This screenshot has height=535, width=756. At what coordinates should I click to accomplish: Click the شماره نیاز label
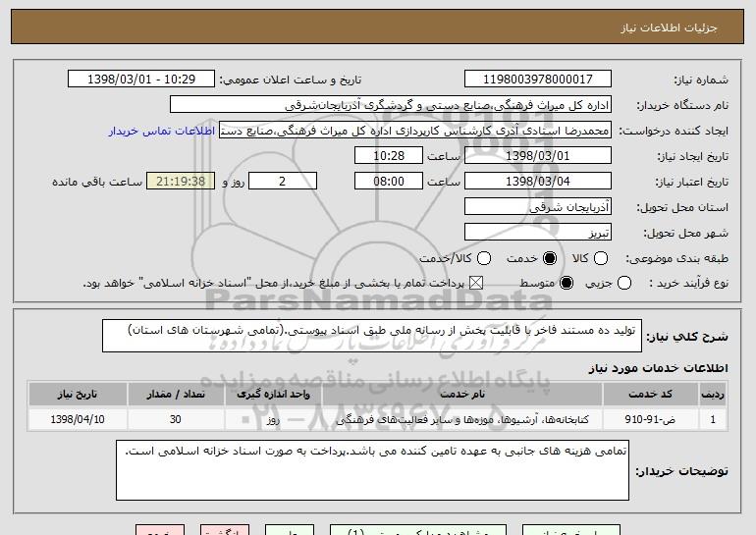pyautogui.click(x=701, y=80)
